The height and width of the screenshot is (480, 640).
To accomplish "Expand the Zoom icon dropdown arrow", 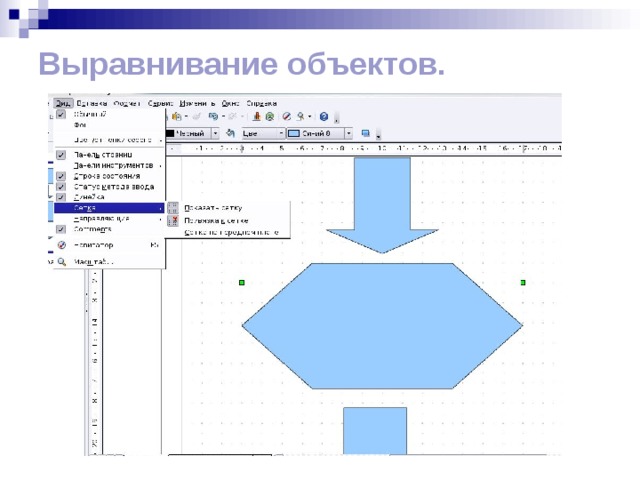I will click(x=310, y=117).
